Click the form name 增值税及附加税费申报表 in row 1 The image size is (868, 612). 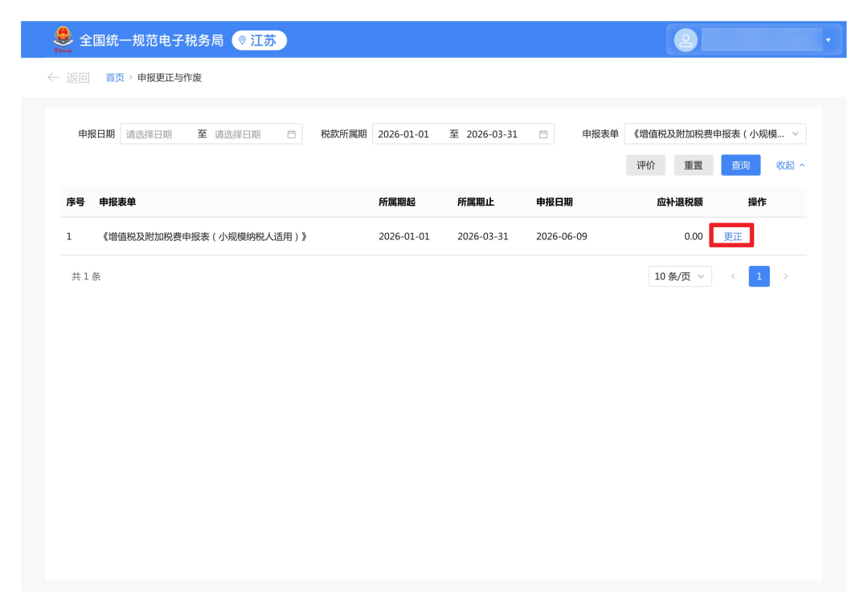click(x=203, y=236)
